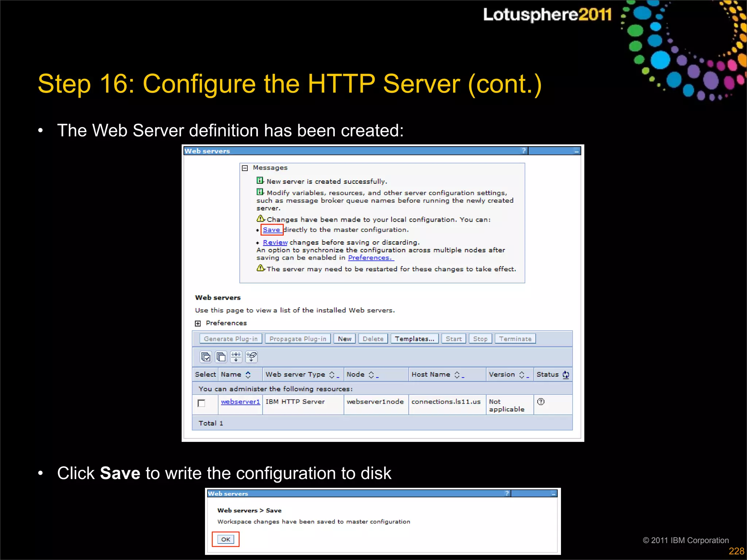Click the info icon beside 'New server is created'
This screenshot has height=560, width=747.
pos(260,180)
